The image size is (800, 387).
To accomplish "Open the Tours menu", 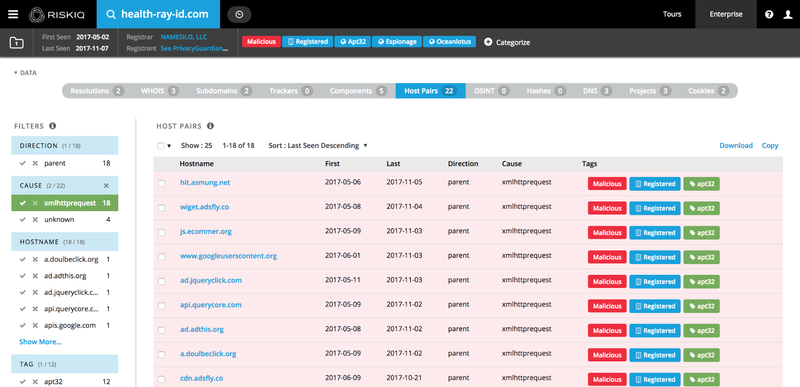I will coord(672,14).
